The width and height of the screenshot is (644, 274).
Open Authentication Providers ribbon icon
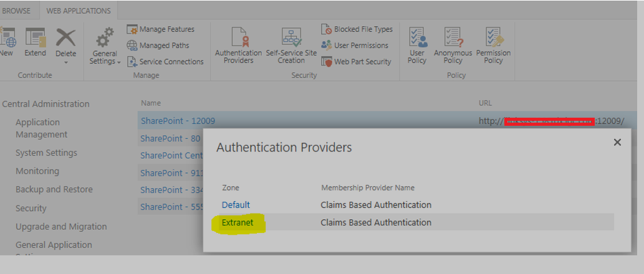click(x=239, y=38)
